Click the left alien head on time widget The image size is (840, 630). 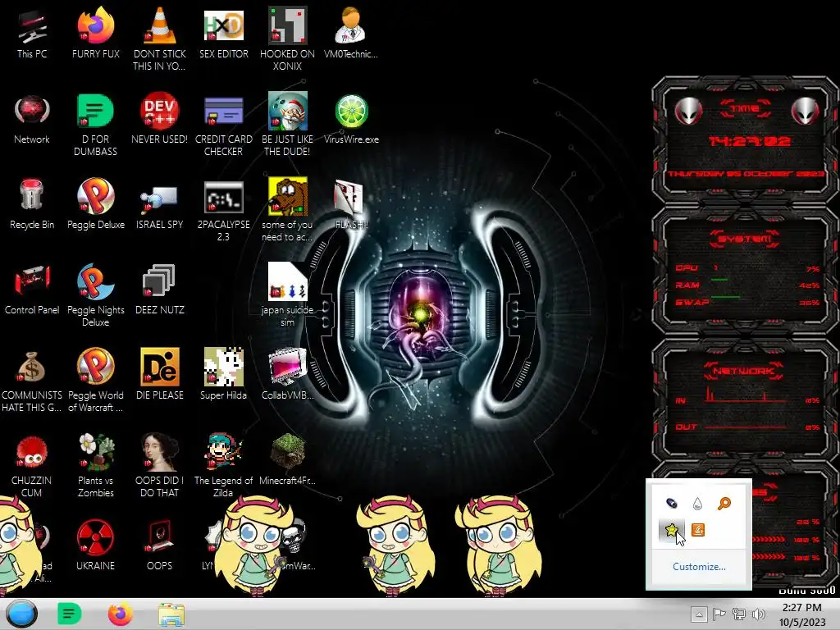pos(688,112)
